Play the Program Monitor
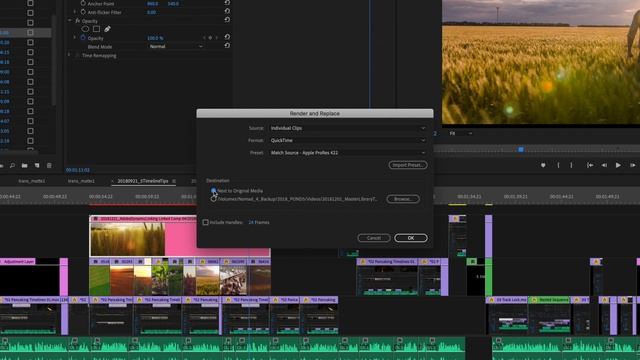Image resolution: width=640 pixels, height=360 pixels. point(618,165)
